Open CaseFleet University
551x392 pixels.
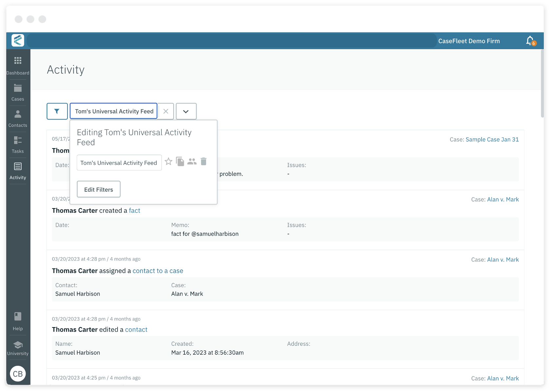pos(18,347)
